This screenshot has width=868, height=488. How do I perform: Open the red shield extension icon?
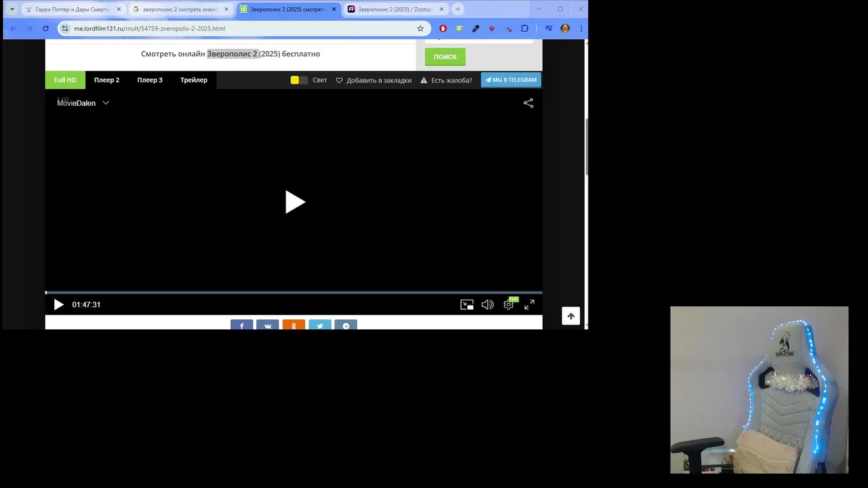click(492, 28)
